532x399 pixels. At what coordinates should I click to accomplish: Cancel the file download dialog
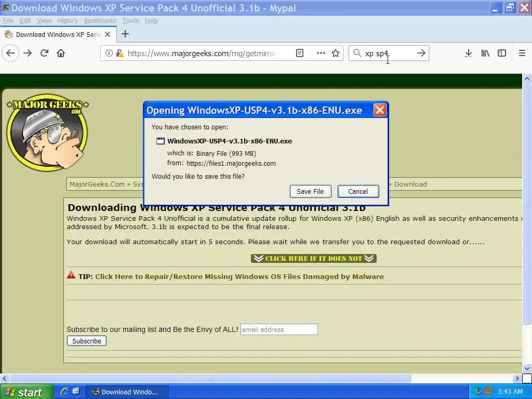click(x=358, y=191)
